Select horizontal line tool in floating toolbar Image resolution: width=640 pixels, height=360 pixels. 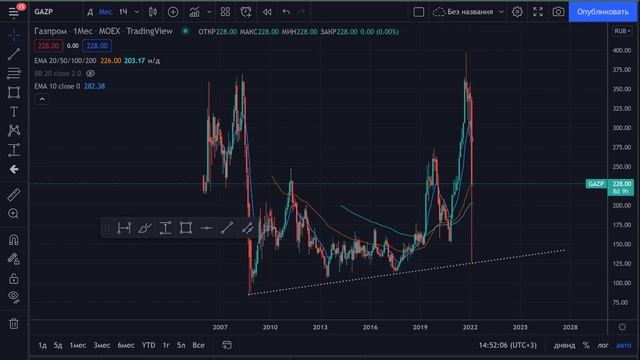(207, 228)
